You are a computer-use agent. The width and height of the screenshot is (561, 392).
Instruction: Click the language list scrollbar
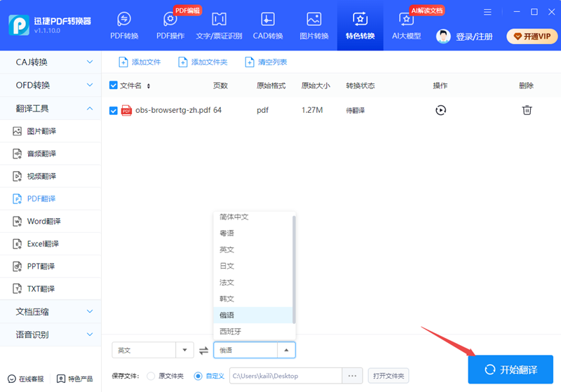tap(294, 269)
